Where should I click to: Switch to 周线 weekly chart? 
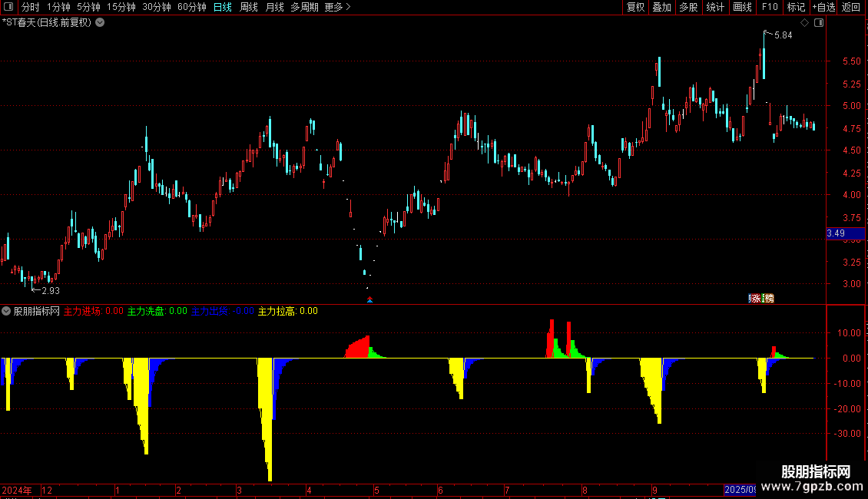[249, 7]
